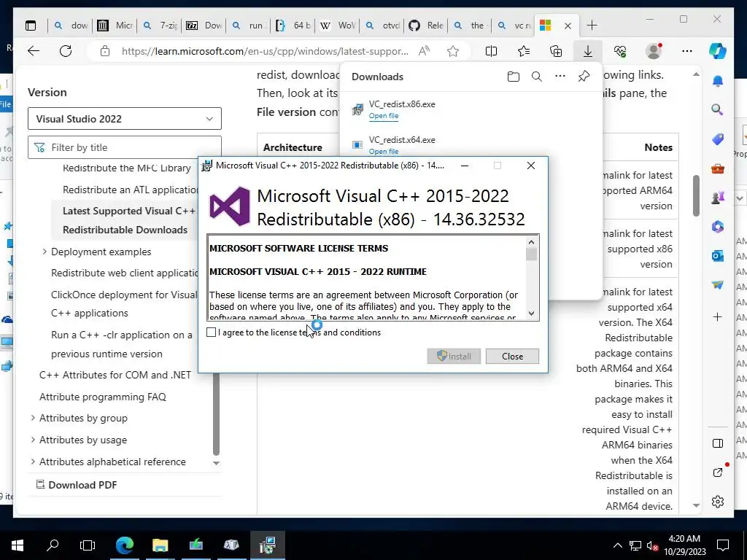Expand Deployment examples tree item
The image size is (747, 560).
(x=44, y=252)
